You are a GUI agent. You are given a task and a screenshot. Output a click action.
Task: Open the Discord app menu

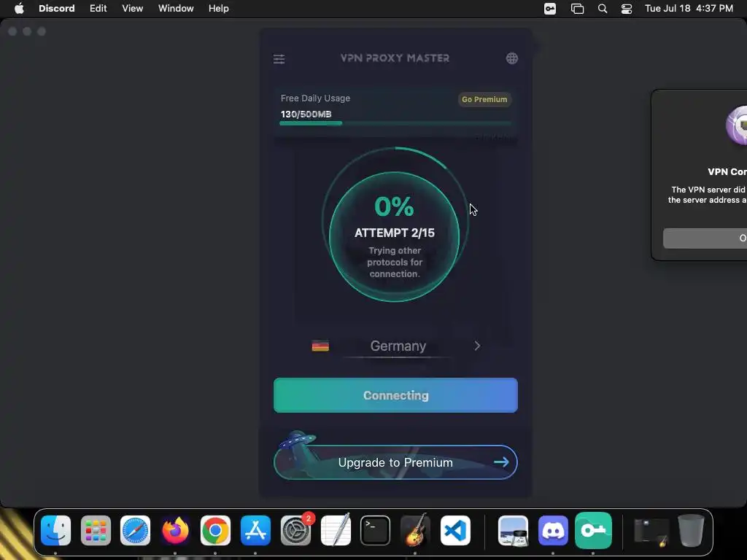point(57,9)
